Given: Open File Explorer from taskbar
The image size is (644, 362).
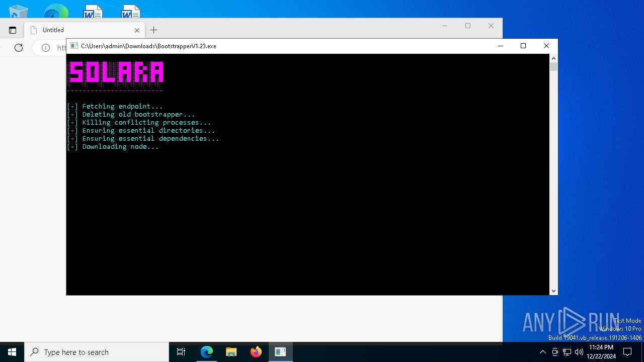Looking at the screenshot, I should (231, 352).
